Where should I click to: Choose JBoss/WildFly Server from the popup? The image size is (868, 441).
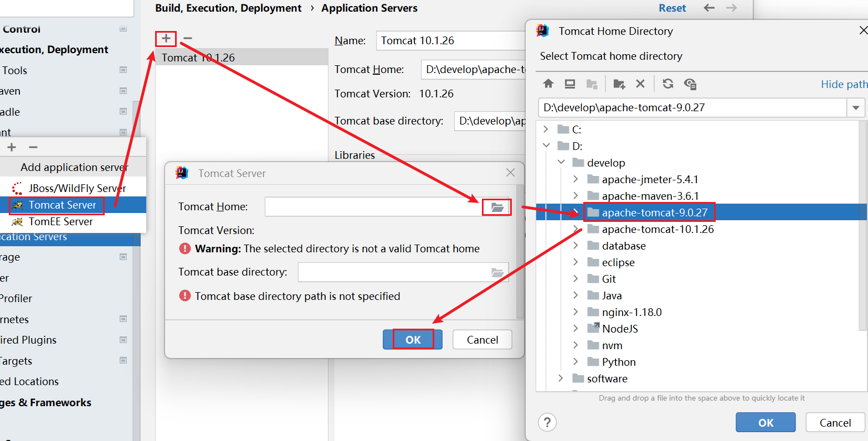pyautogui.click(x=73, y=188)
